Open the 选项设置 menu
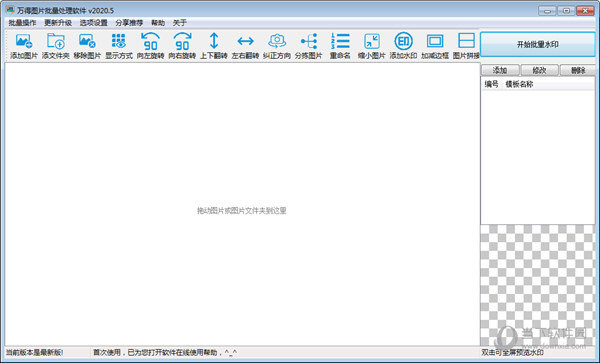This screenshot has height=363, width=600. tap(94, 23)
